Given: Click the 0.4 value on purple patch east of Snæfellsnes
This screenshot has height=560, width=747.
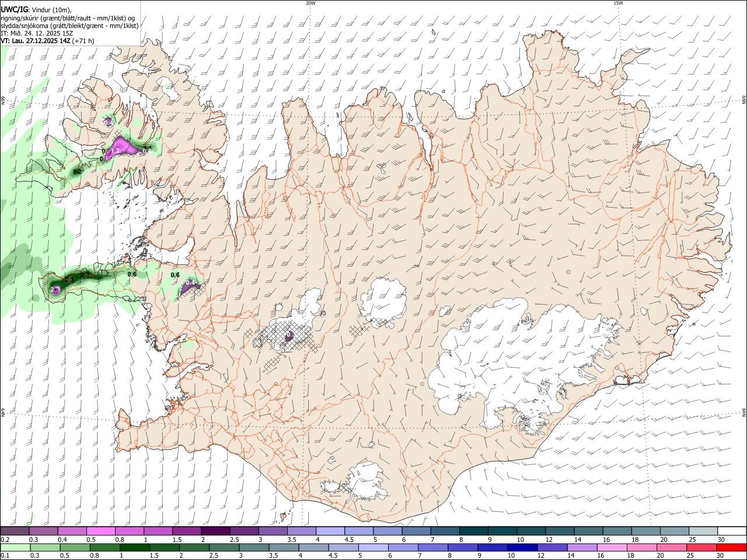Looking at the screenshot, I should click(x=190, y=283).
